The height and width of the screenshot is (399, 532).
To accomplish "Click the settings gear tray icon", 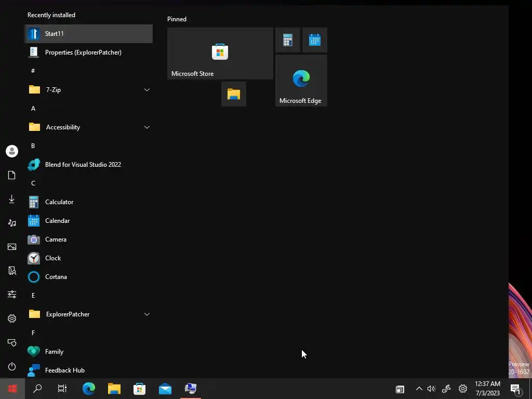I will pos(463,389).
